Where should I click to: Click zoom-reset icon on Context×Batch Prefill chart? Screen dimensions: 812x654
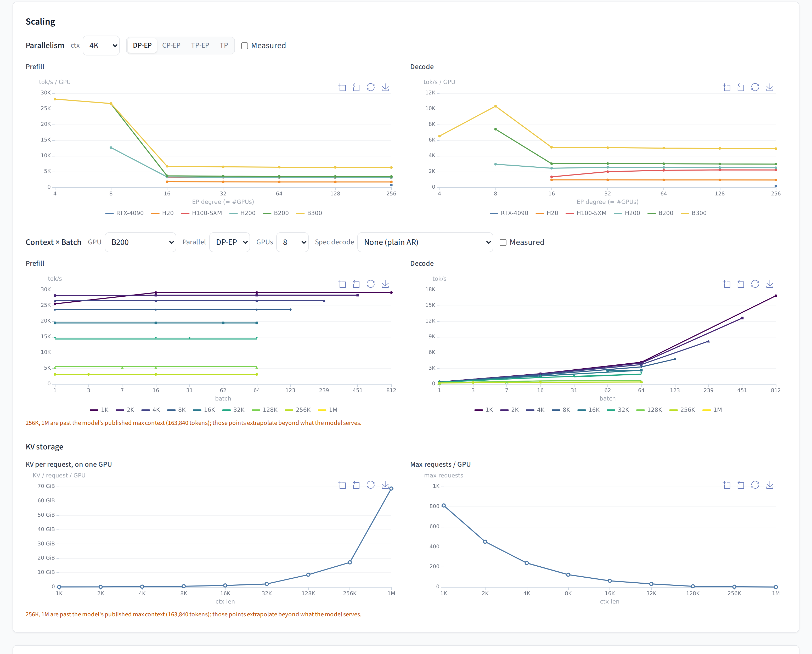click(x=356, y=284)
